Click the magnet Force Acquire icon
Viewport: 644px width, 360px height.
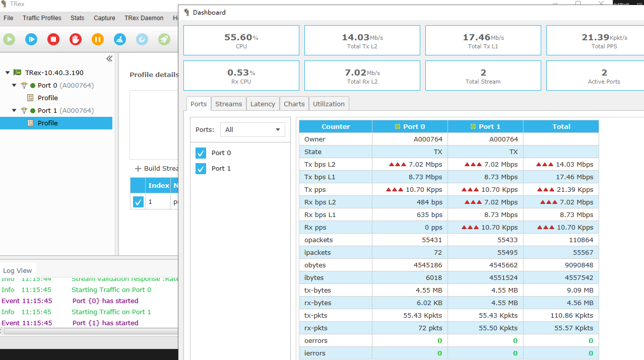click(142, 39)
